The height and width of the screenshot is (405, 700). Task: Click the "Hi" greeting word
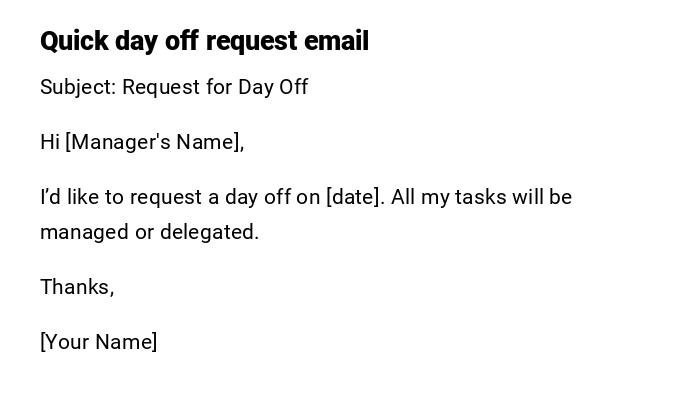pyautogui.click(x=50, y=142)
